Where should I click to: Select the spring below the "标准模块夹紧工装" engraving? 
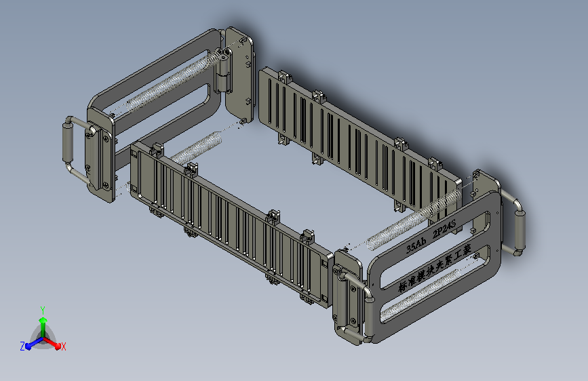point(420,296)
